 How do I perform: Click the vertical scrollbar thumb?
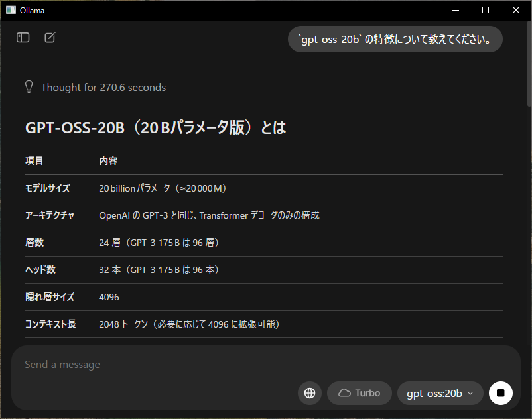click(x=529, y=64)
